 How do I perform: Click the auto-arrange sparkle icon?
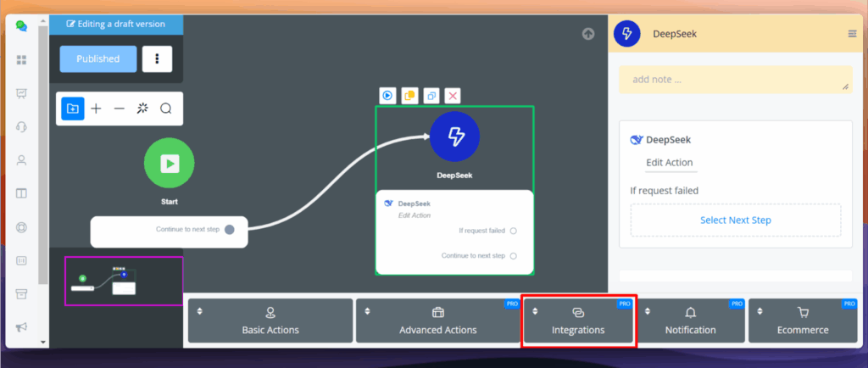(x=142, y=109)
